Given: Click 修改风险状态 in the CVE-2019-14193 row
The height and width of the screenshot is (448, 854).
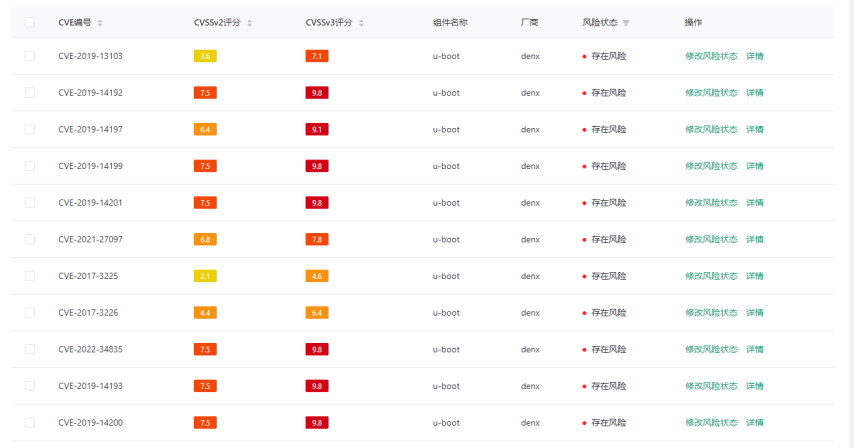Looking at the screenshot, I should click(x=711, y=386).
